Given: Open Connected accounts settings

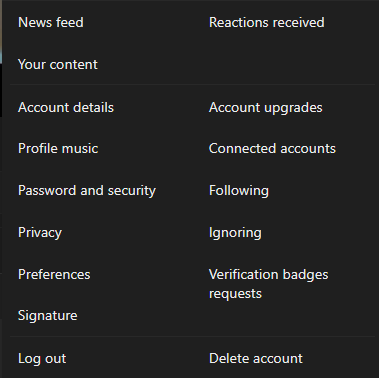Looking at the screenshot, I should point(272,148).
